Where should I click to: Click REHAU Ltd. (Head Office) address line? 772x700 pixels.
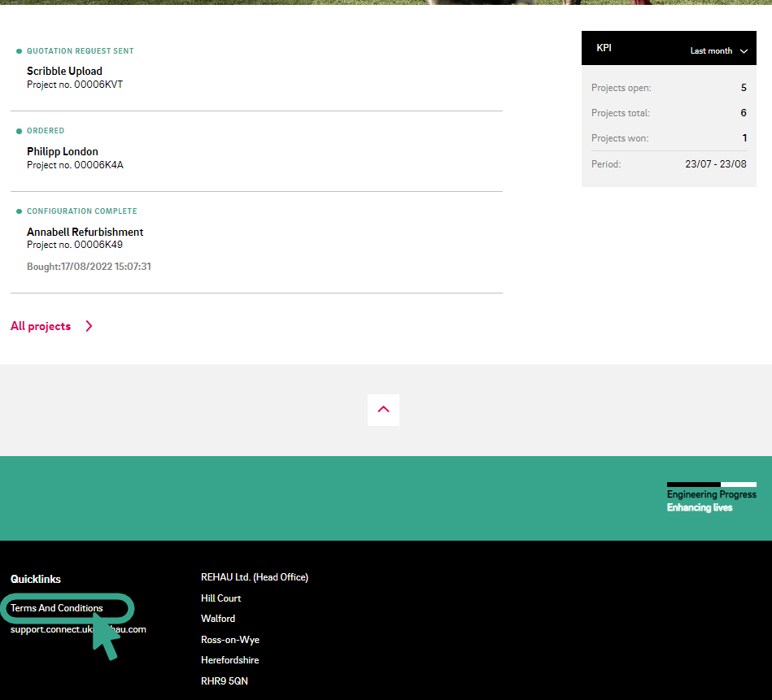pos(255,577)
